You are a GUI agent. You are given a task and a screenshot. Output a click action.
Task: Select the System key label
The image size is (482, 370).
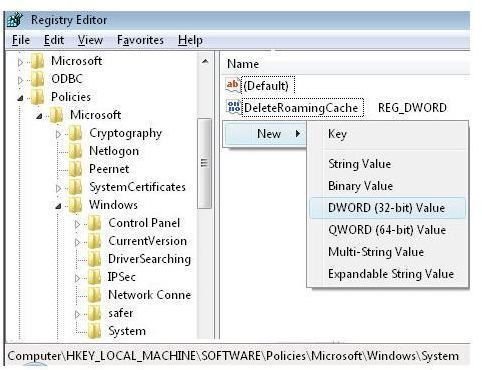[x=127, y=331]
